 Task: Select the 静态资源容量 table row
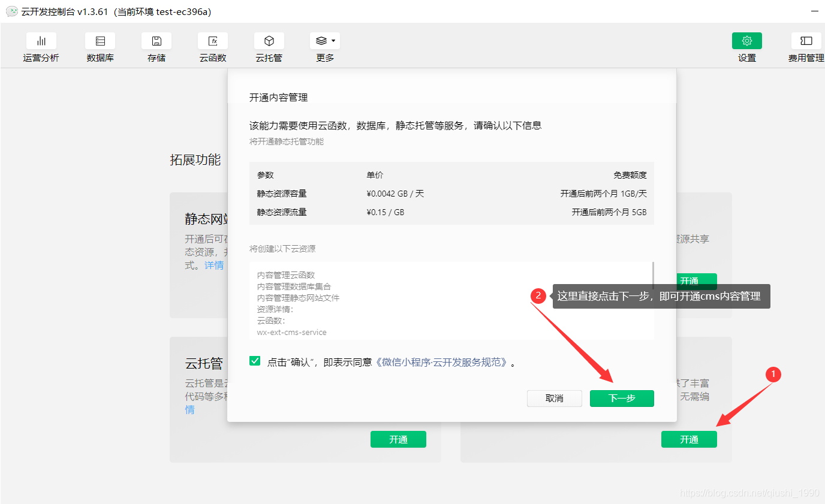coord(451,194)
